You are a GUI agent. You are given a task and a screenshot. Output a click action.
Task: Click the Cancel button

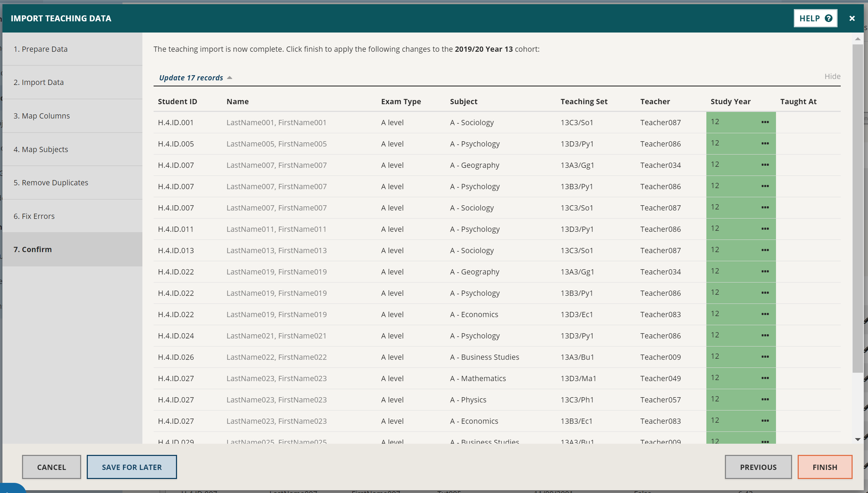click(51, 467)
